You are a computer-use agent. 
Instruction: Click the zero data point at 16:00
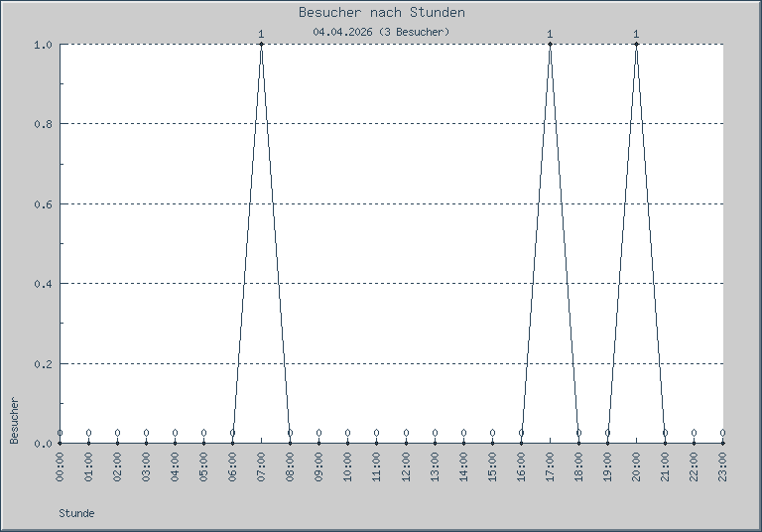pos(521,443)
